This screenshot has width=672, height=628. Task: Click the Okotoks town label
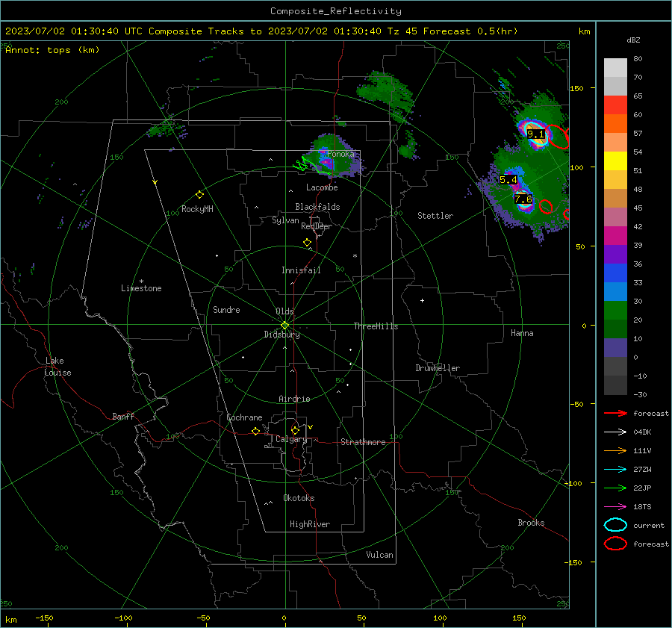(299, 498)
